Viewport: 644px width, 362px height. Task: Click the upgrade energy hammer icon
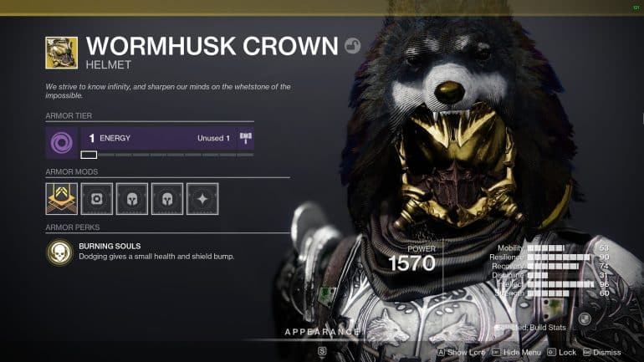(246, 138)
